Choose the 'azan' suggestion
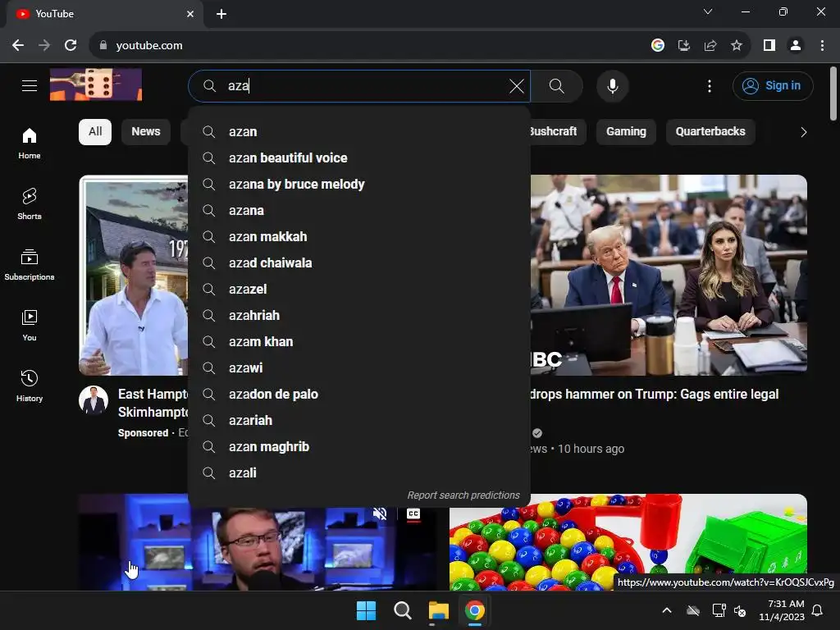The image size is (840, 630). [359, 132]
